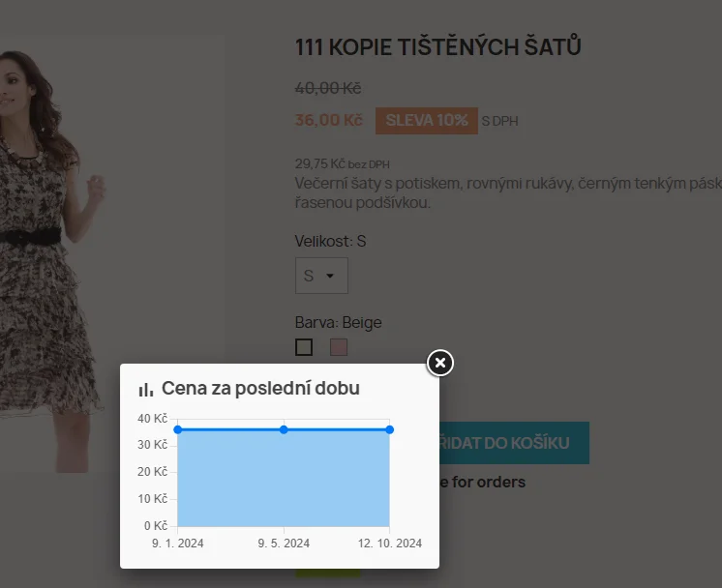Select the white color swatch
The width and height of the screenshot is (722, 588).
tap(304, 346)
